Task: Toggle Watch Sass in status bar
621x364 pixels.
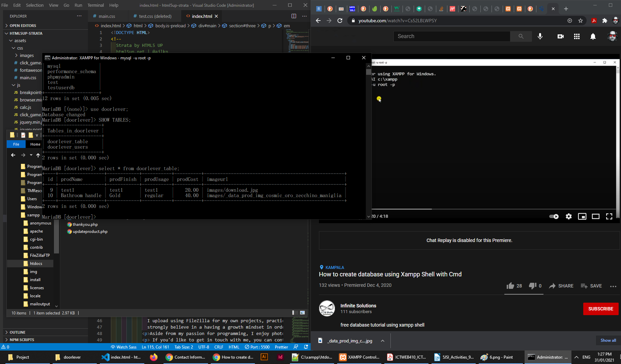Action: pos(123,347)
